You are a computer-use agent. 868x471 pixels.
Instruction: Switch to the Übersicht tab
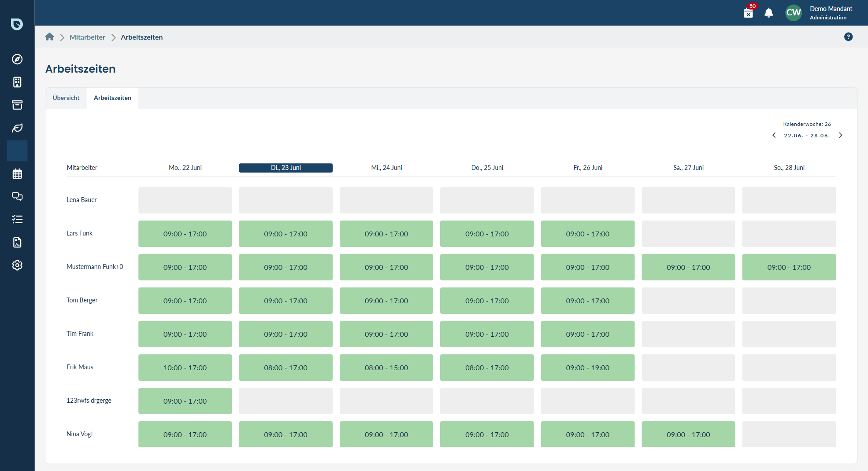66,98
